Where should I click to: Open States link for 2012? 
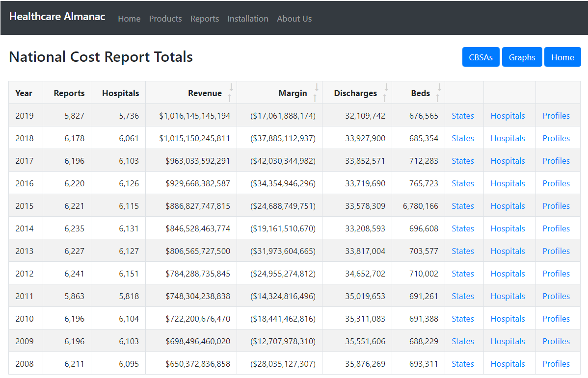coord(463,274)
